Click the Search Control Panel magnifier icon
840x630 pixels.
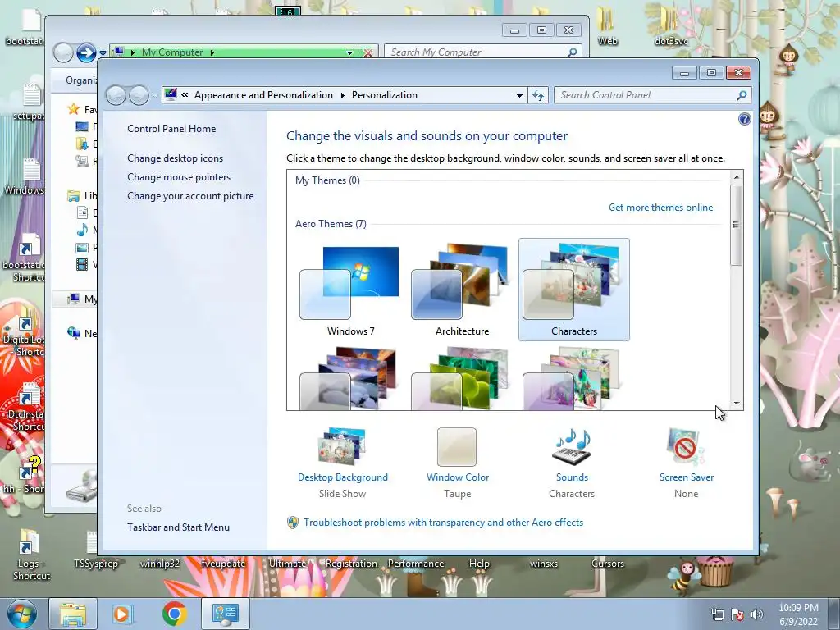pos(742,95)
